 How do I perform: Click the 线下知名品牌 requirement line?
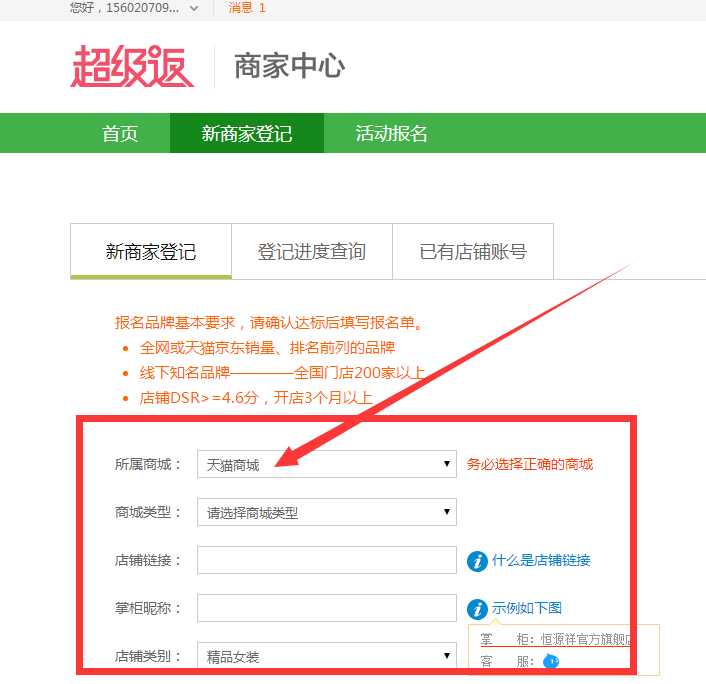point(282,373)
